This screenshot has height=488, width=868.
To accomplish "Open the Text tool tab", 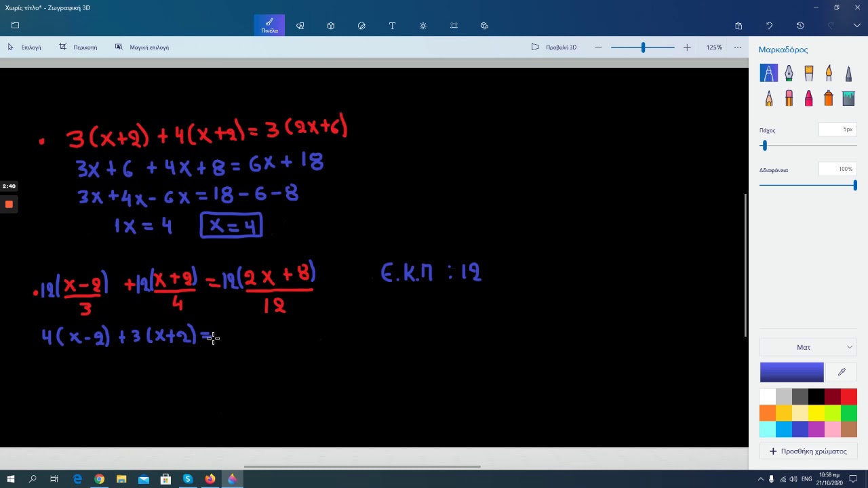I will click(x=392, y=26).
